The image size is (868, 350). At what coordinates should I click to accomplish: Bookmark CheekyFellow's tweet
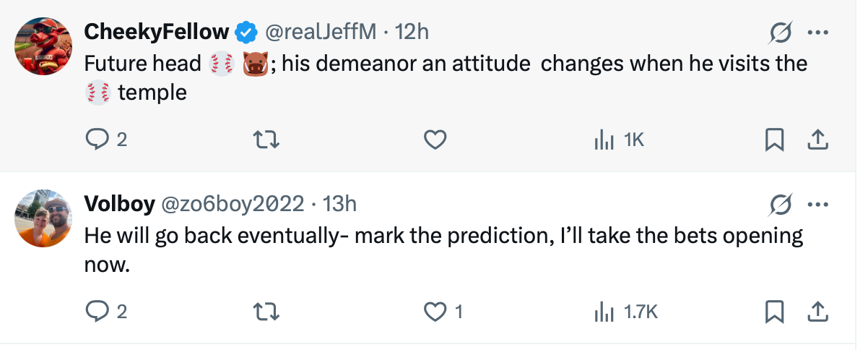[x=774, y=139]
